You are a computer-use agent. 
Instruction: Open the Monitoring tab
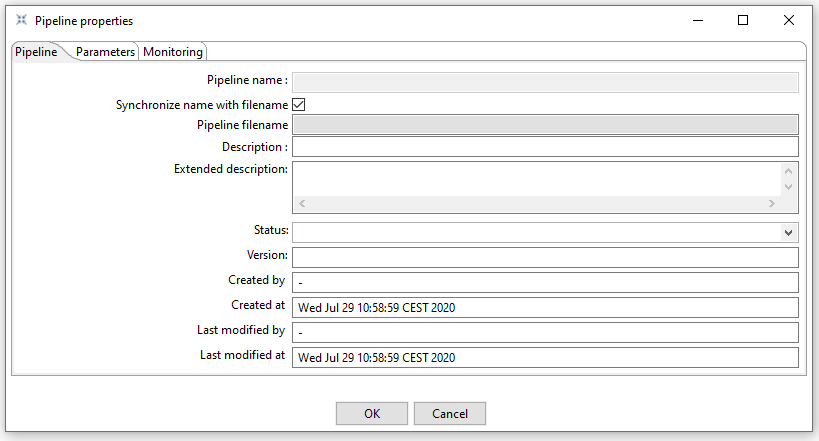172,52
